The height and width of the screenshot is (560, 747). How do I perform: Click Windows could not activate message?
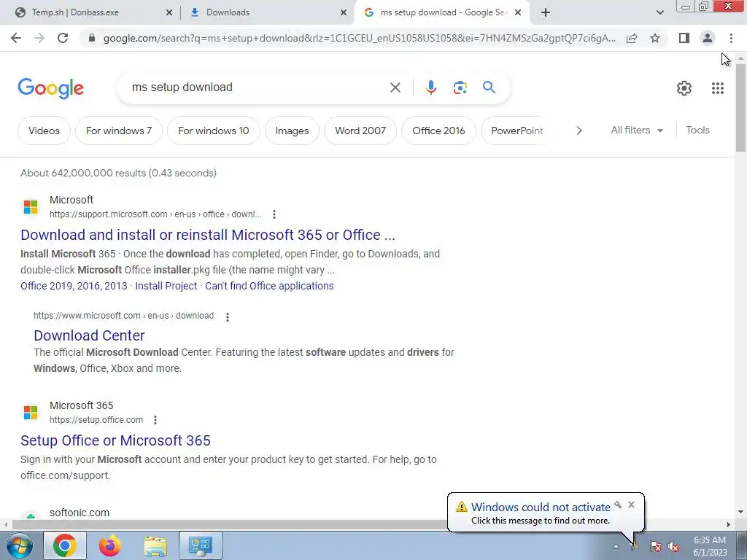click(541, 507)
